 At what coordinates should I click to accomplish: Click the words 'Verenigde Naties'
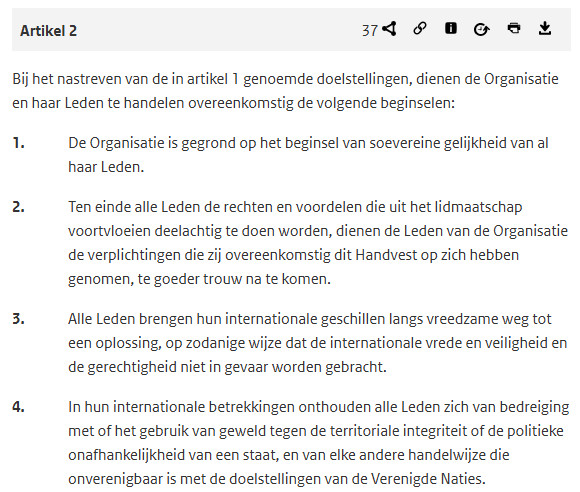point(428,479)
